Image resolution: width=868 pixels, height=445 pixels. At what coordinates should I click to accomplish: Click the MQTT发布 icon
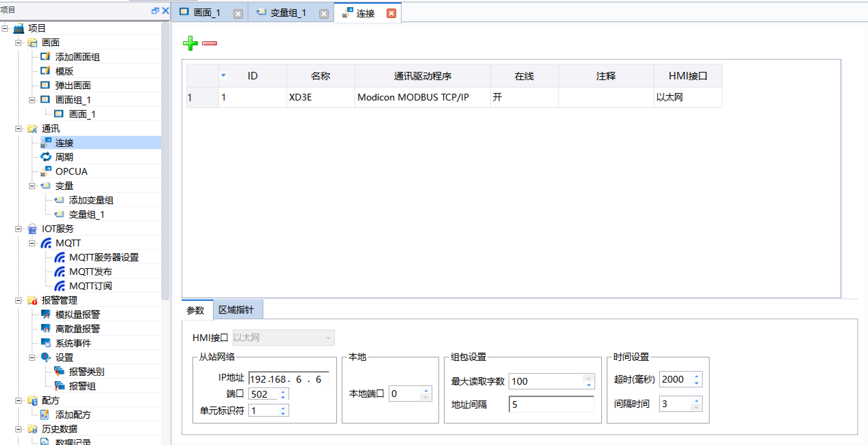click(59, 272)
